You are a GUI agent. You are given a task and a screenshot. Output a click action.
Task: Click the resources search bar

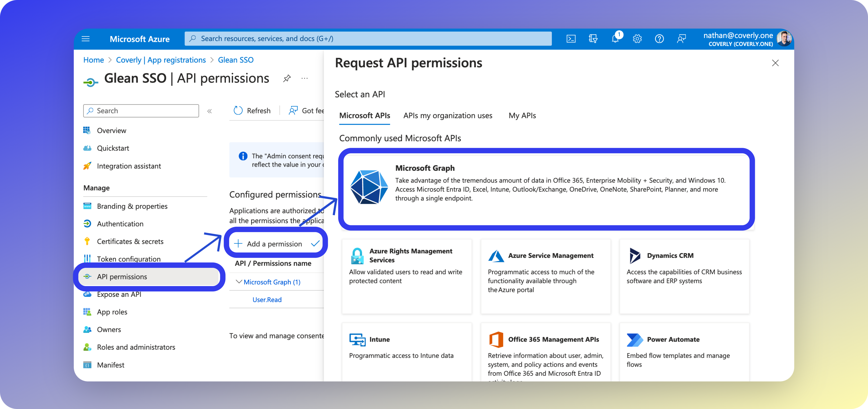click(367, 38)
